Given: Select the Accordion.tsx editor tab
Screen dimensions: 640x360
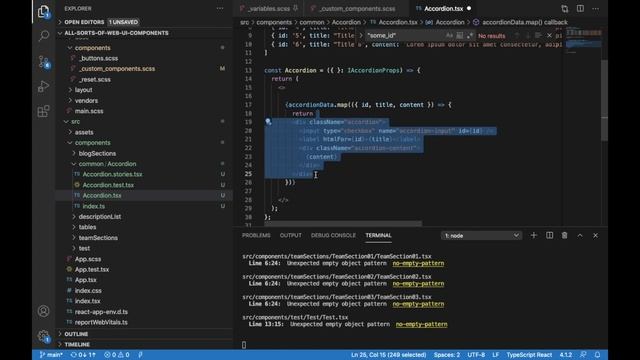Looking at the screenshot, I should coord(443,9).
